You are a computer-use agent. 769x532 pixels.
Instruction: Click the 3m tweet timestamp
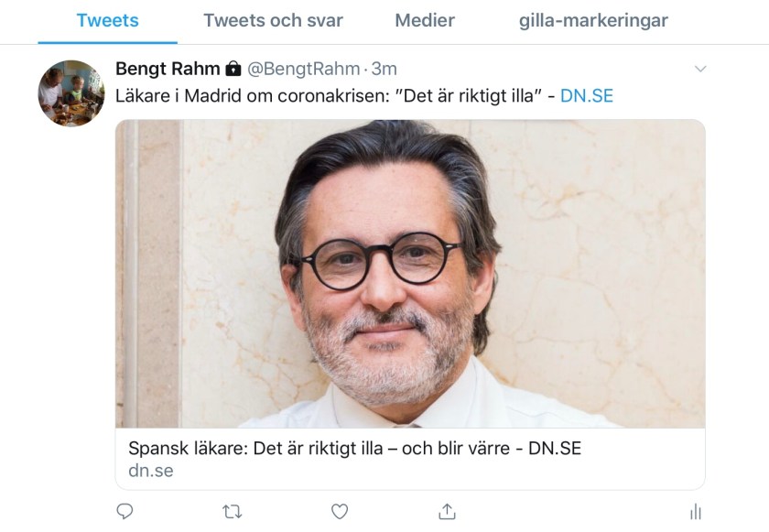pyautogui.click(x=384, y=69)
